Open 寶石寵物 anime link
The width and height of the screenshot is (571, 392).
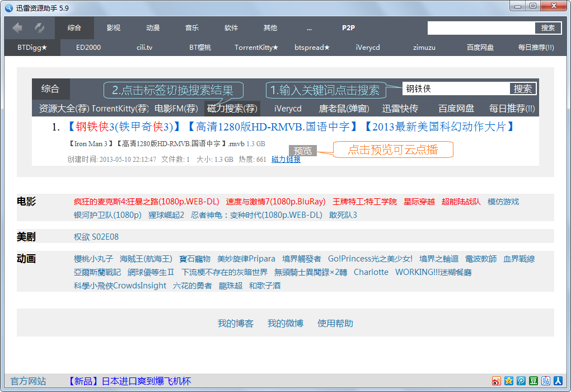click(195, 259)
